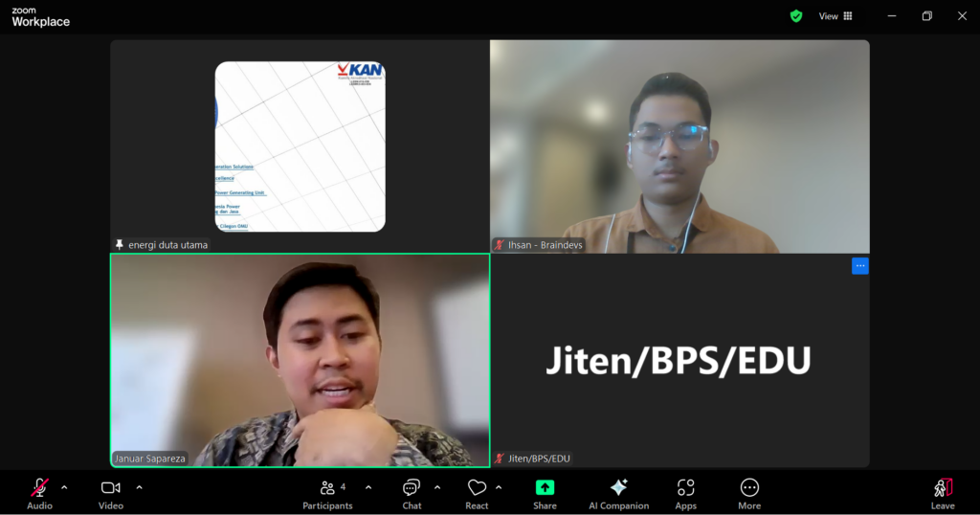This screenshot has height=515, width=980.
Task: Click the More options button
Action: pos(749,488)
